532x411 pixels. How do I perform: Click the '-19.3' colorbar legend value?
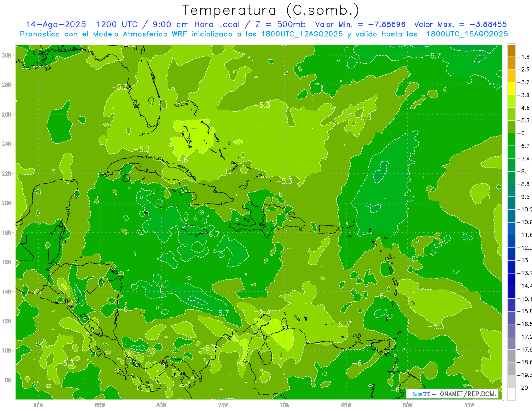525,375
